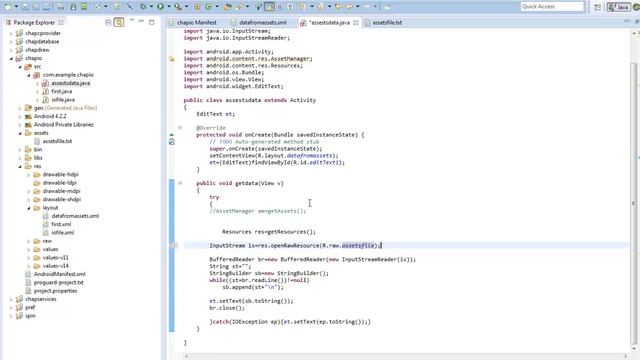Click the Debug toolbar icon
640x360 pixels.
pyautogui.click(x=143, y=7)
